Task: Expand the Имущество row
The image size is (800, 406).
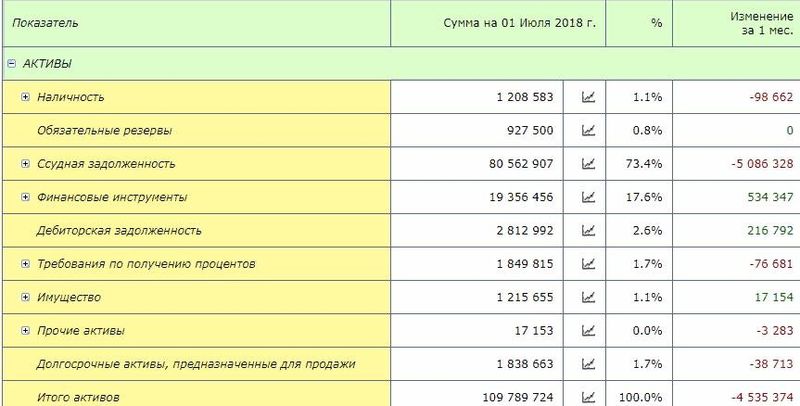Action: click(x=26, y=297)
